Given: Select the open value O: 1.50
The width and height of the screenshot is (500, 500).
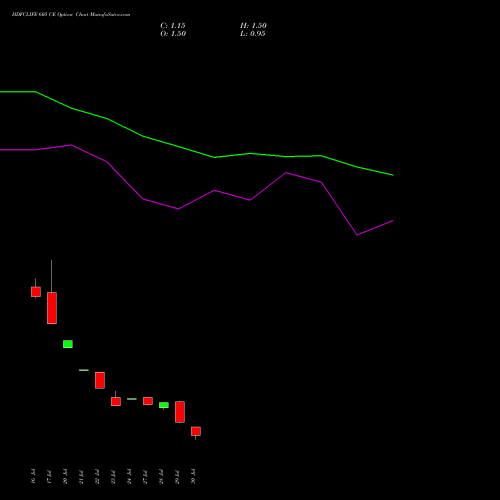Looking at the screenshot, I should [x=173, y=34].
